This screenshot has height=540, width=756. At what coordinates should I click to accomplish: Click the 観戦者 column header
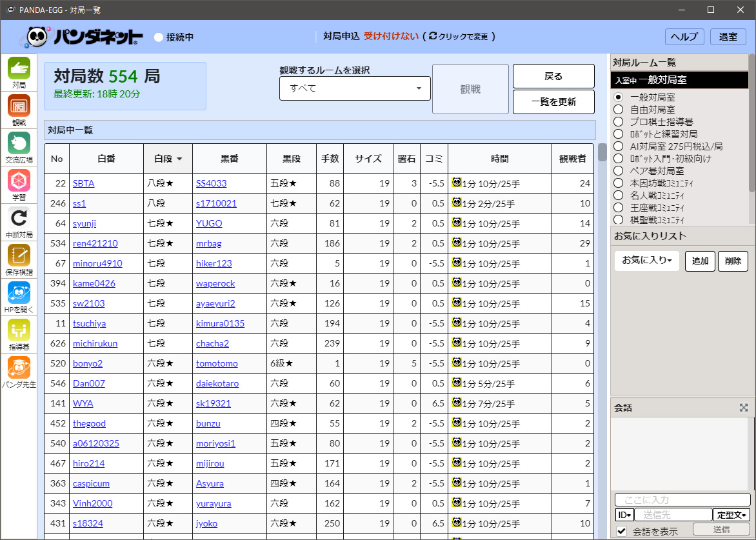[x=572, y=159]
